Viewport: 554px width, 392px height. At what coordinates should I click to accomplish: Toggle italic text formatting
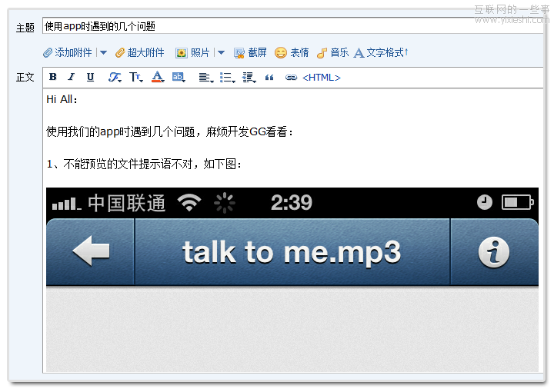click(71, 78)
